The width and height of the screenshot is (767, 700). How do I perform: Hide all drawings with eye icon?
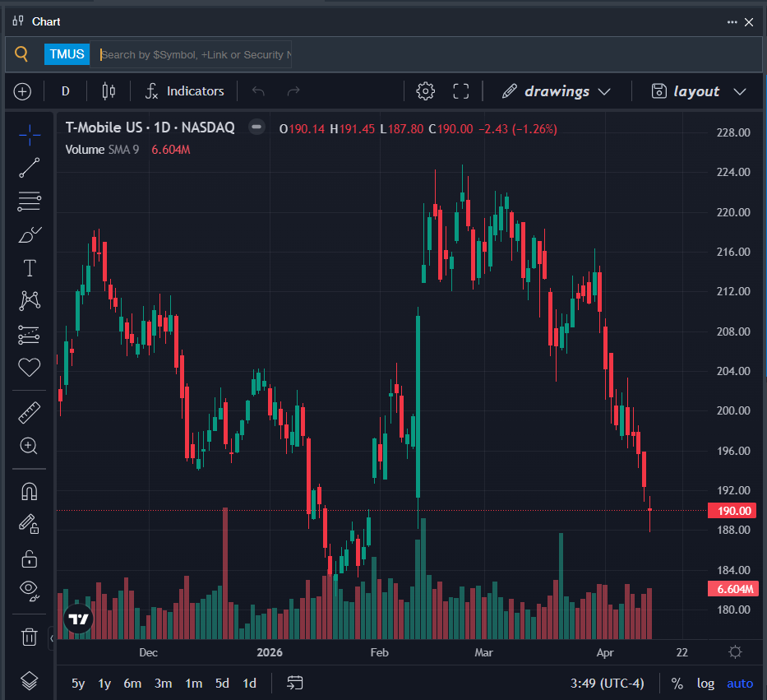coord(30,590)
